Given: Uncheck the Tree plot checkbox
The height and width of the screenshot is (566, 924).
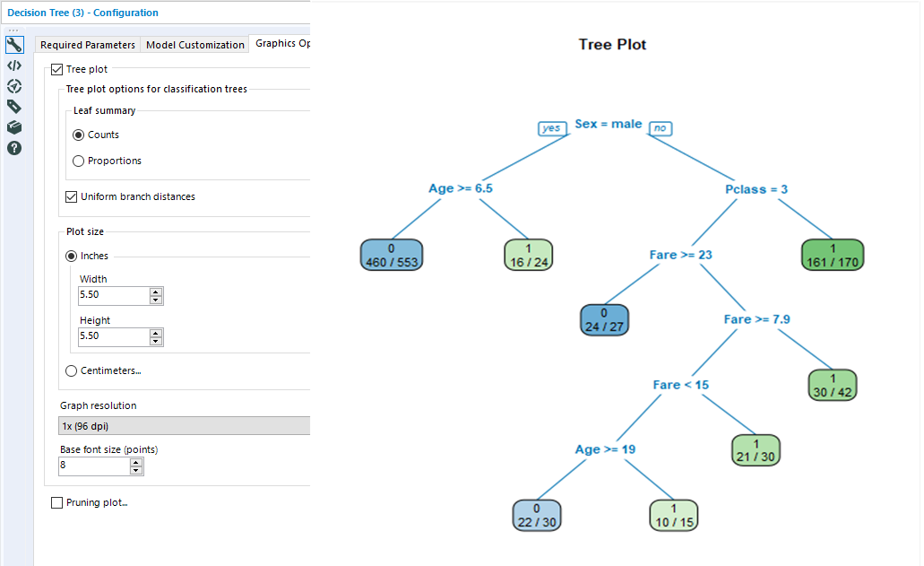Looking at the screenshot, I should pyautogui.click(x=57, y=69).
